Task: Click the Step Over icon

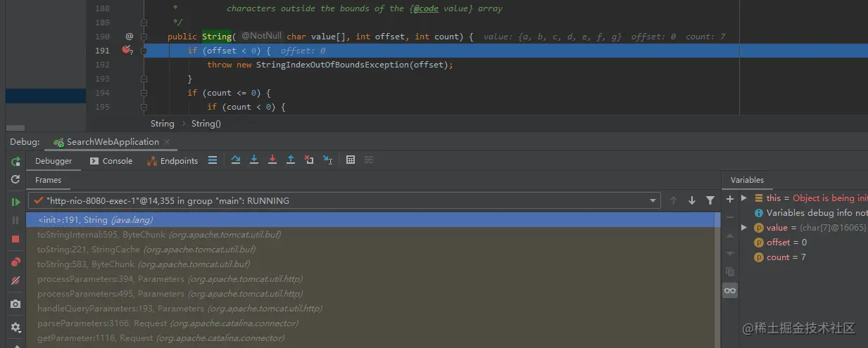Action: coord(236,160)
